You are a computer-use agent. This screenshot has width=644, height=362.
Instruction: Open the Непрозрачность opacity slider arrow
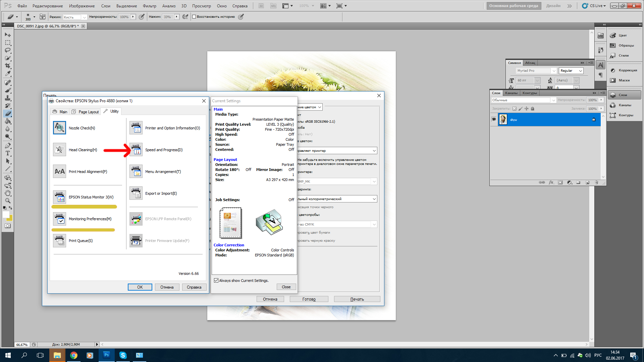(133, 17)
